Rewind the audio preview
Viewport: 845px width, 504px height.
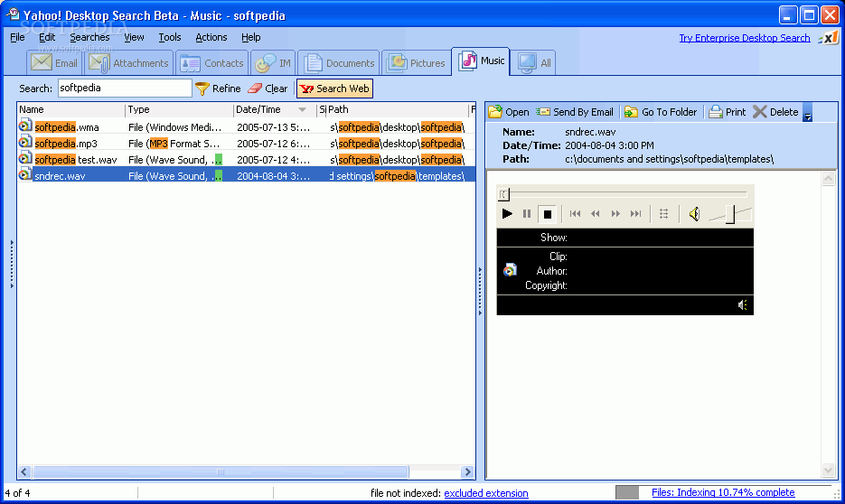[x=595, y=214]
